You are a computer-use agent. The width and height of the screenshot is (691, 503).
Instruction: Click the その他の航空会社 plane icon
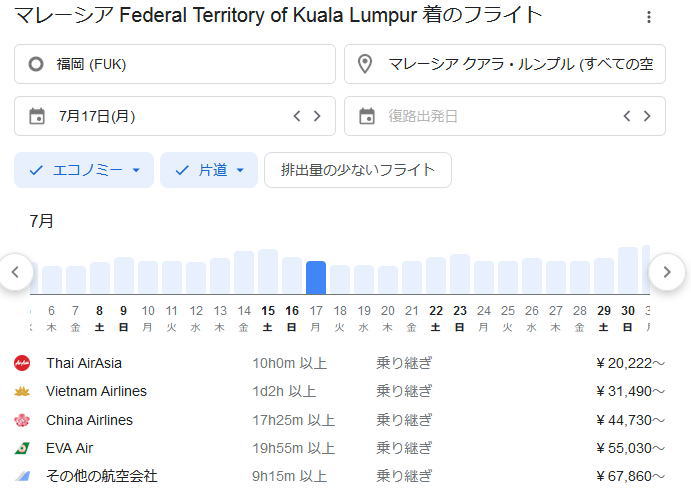point(22,477)
